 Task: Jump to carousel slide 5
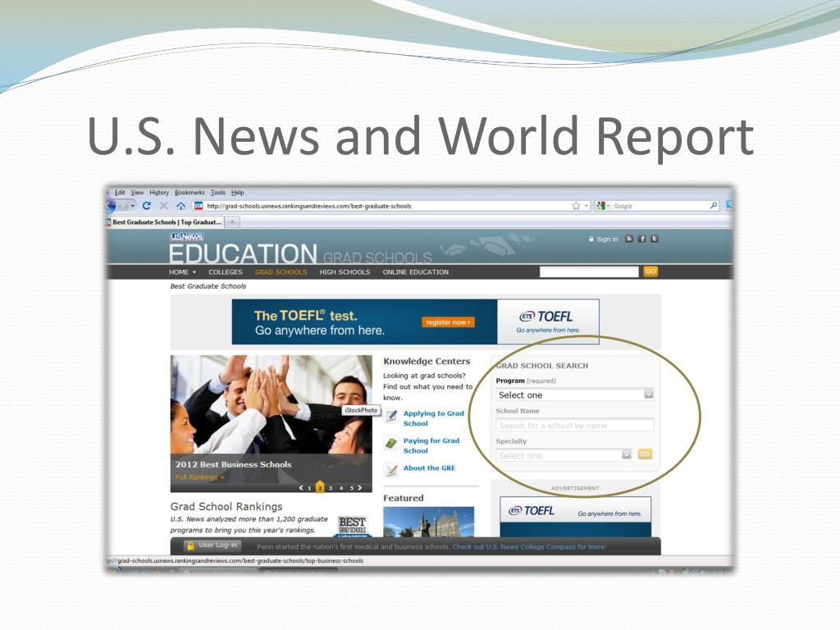coord(351,488)
